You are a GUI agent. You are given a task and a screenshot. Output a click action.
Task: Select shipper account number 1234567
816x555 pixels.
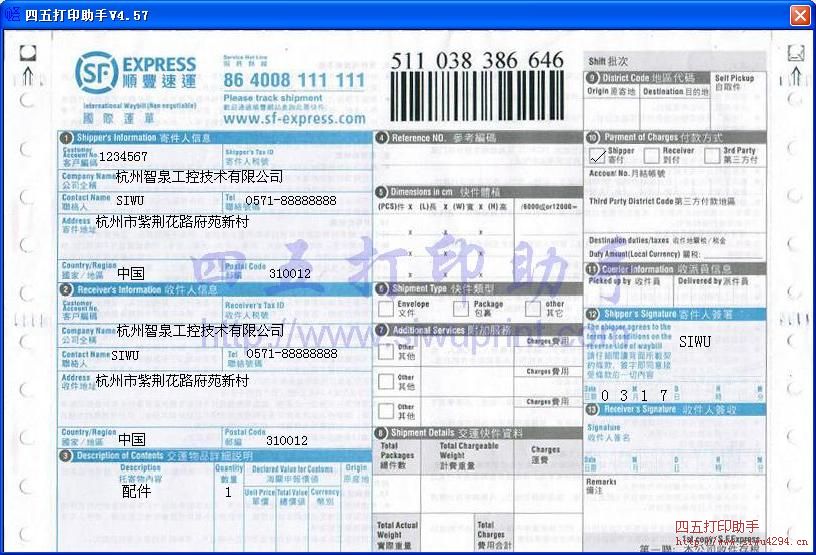tap(123, 156)
